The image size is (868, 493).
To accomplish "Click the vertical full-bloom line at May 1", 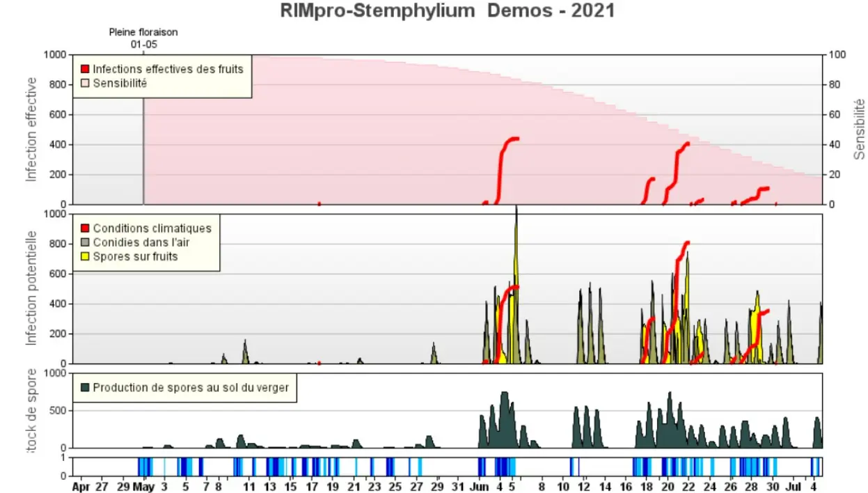I will [143, 130].
